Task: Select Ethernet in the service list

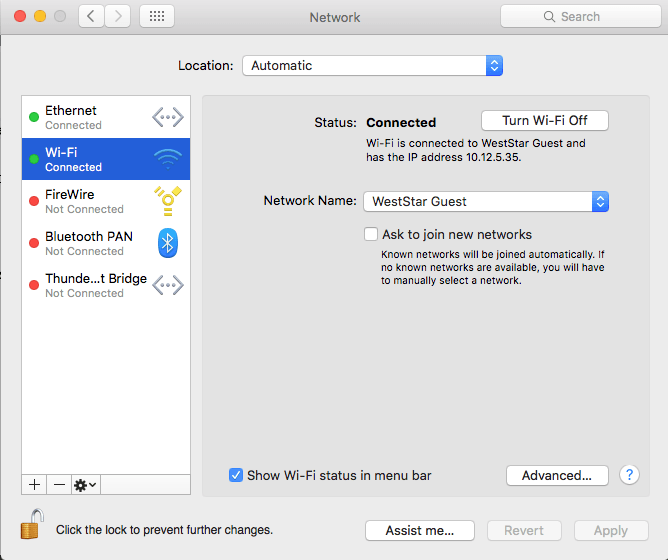Action: [x=105, y=117]
